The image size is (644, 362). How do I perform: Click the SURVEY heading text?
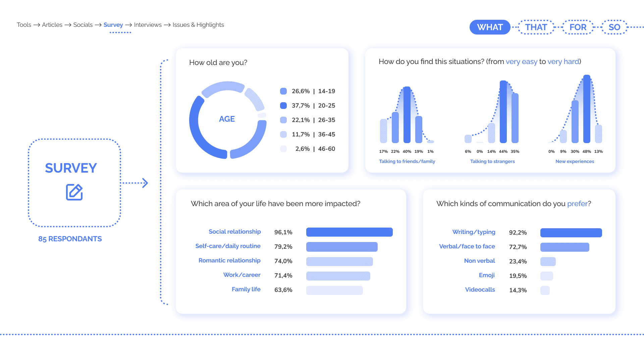point(71,168)
